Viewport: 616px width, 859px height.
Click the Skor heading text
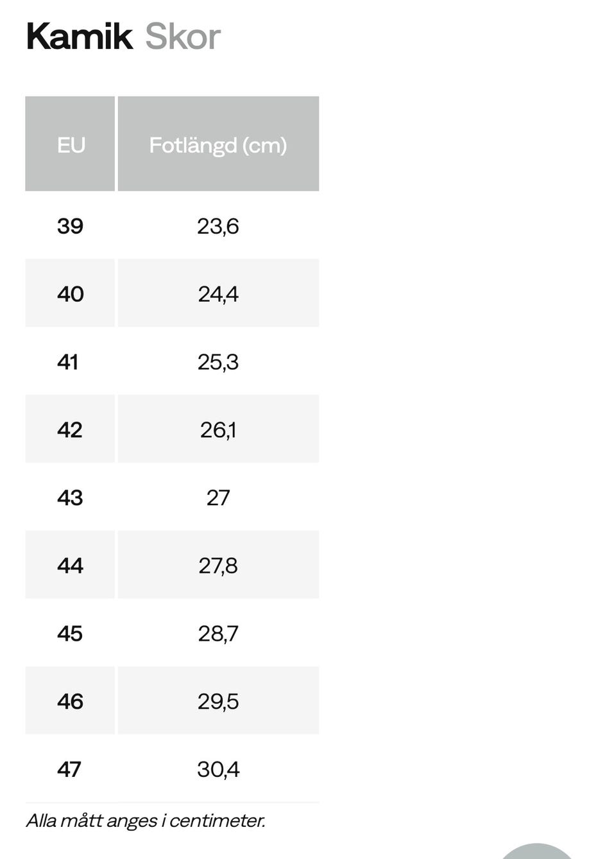[x=183, y=37]
